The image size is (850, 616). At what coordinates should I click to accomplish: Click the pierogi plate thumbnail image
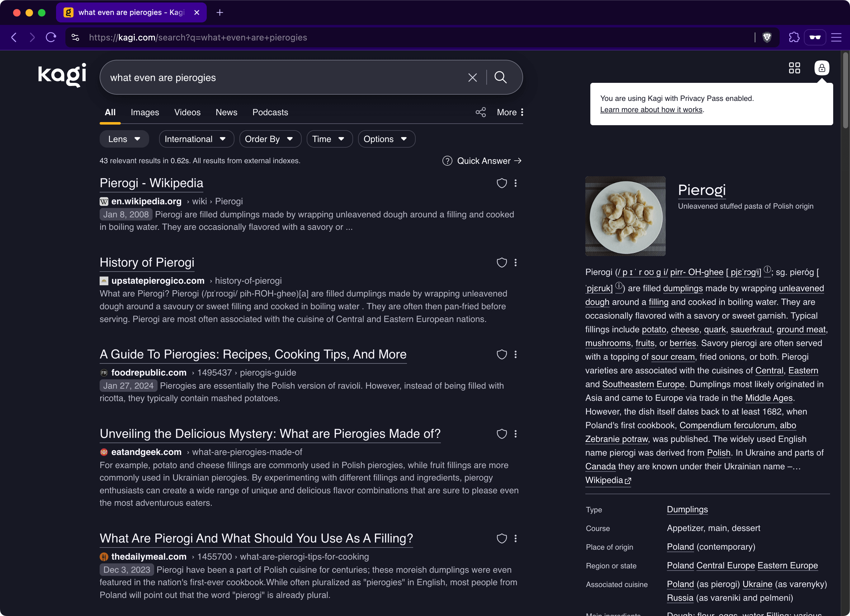point(626,216)
